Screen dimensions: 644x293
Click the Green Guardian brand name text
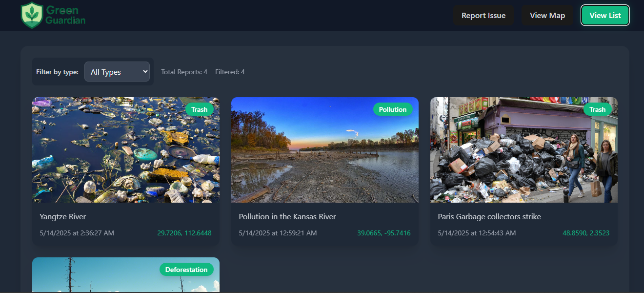[x=65, y=15]
